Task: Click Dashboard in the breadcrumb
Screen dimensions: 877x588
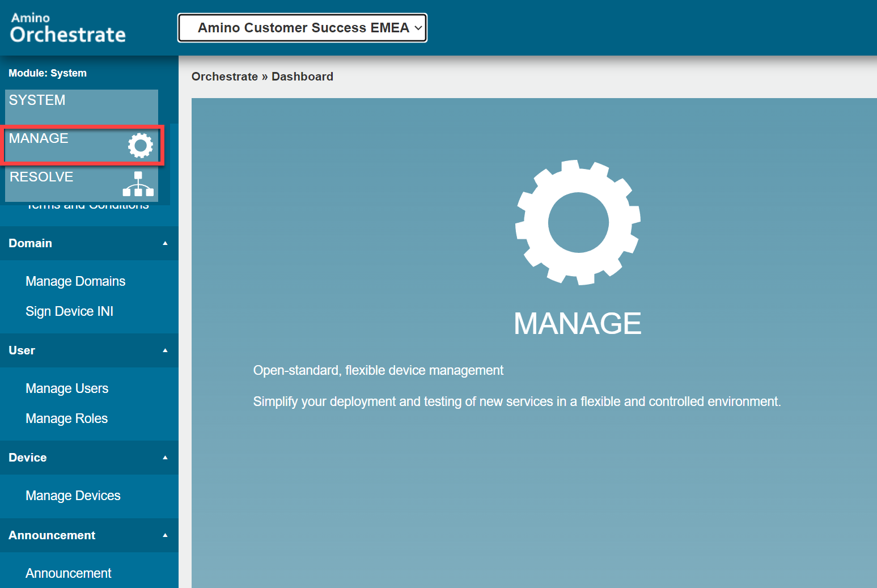Action: point(302,77)
